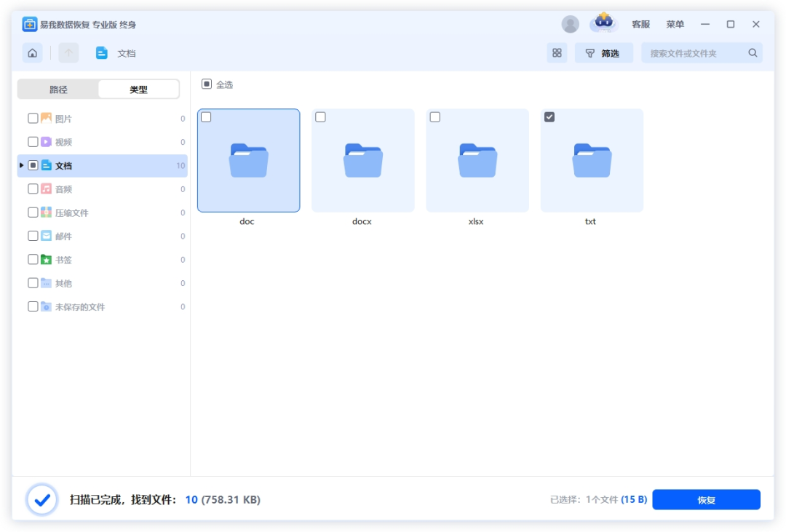Select the 音频 category icon
Screen dimensions: 786x532
pos(47,188)
